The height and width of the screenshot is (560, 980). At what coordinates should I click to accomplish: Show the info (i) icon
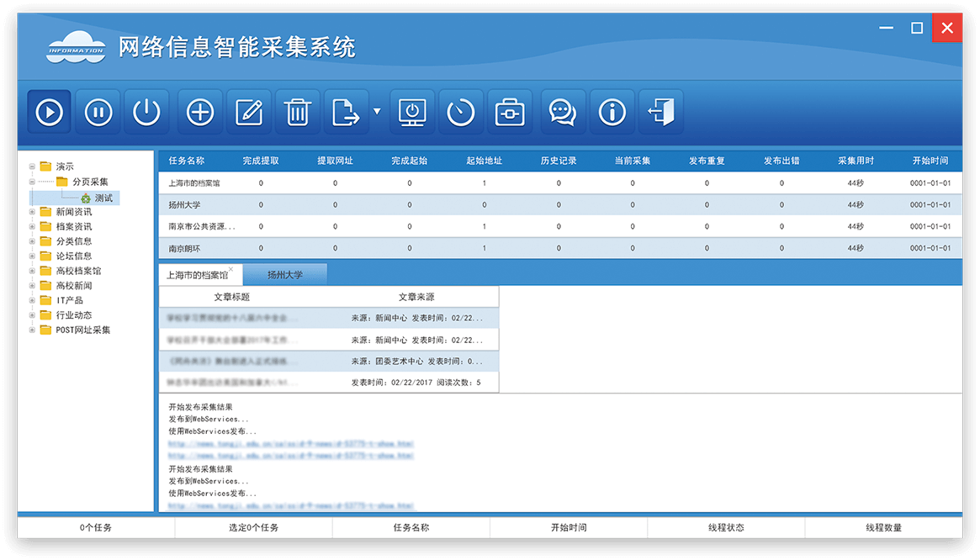pos(612,112)
